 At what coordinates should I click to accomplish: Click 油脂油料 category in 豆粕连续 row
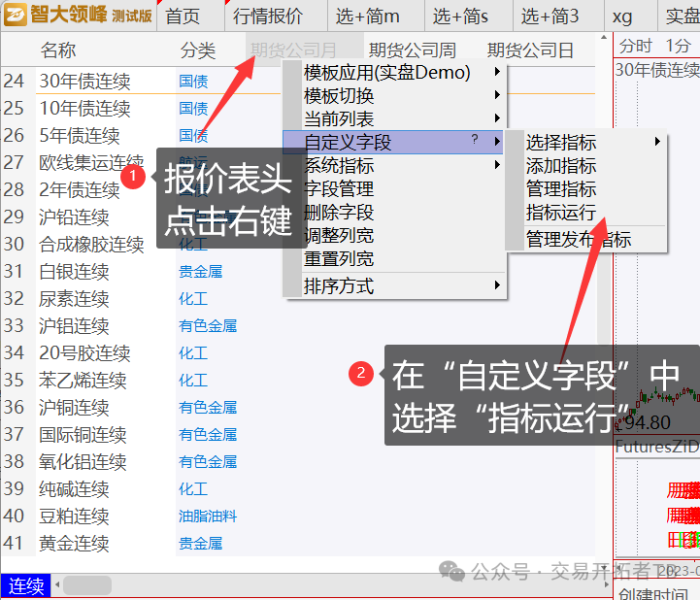(x=208, y=517)
